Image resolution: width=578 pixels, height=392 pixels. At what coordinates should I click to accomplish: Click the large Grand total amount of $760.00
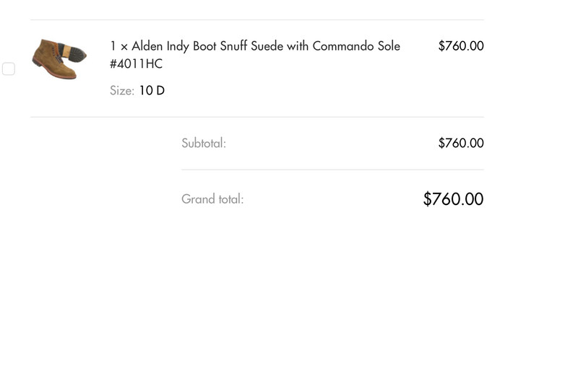click(x=453, y=199)
